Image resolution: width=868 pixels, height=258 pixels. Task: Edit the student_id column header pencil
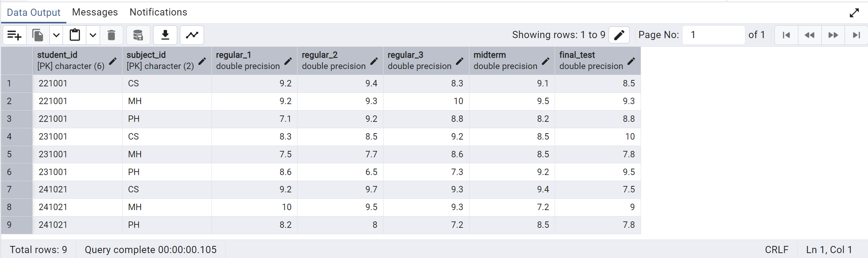click(x=113, y=61)
